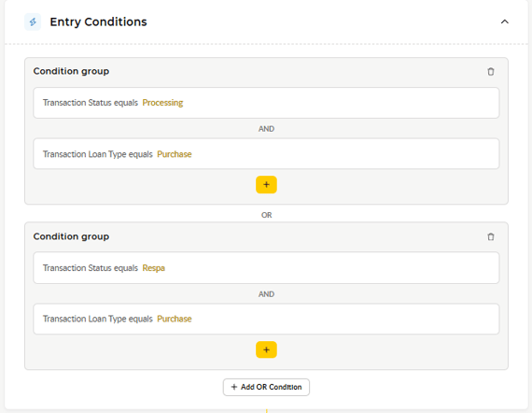Viewport: 532px width, 413px height.
Task: Select the Respa status value
Action: tap(153, 268)
